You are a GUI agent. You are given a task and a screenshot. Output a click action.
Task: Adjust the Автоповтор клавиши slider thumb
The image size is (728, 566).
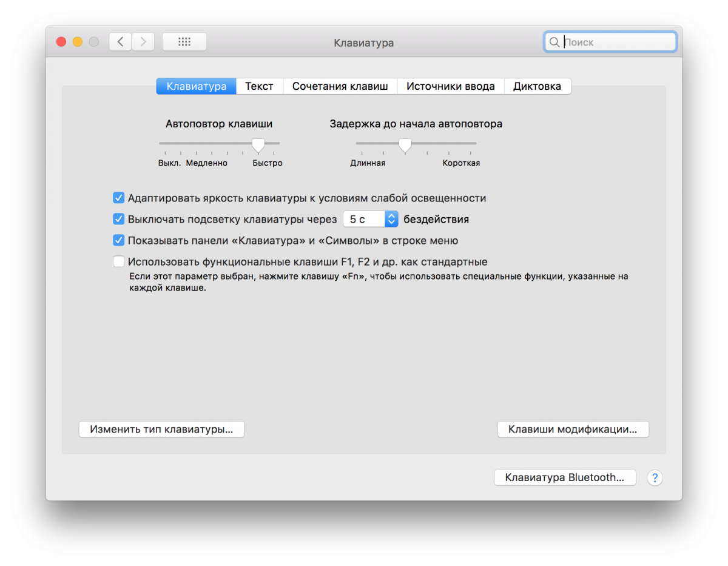(x=258, y=144)
